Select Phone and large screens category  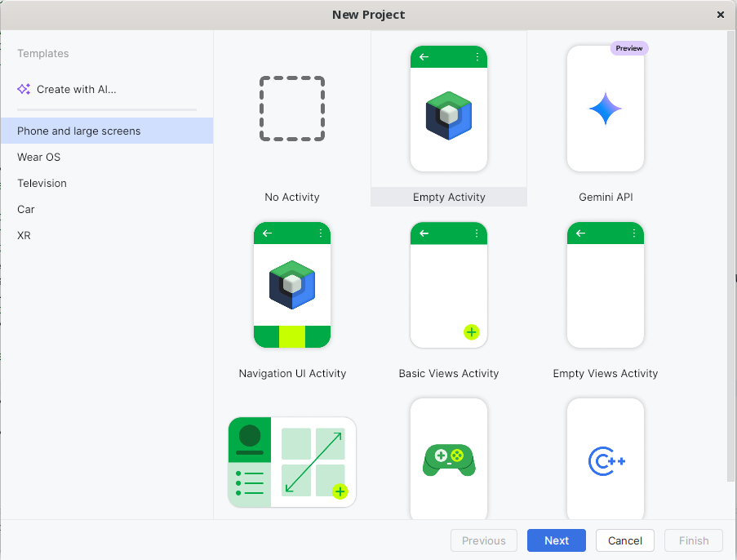click(x=107, y=131)
